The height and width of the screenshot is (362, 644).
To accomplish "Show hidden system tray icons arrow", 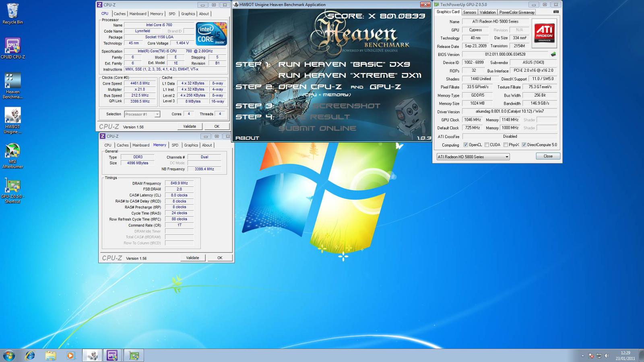I will click(x=582, y=356).
